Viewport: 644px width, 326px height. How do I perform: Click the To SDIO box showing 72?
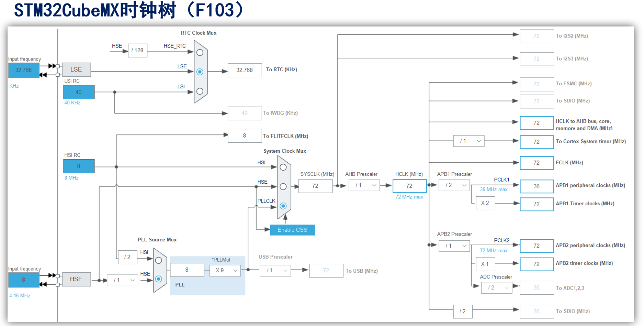click(537, 101)
